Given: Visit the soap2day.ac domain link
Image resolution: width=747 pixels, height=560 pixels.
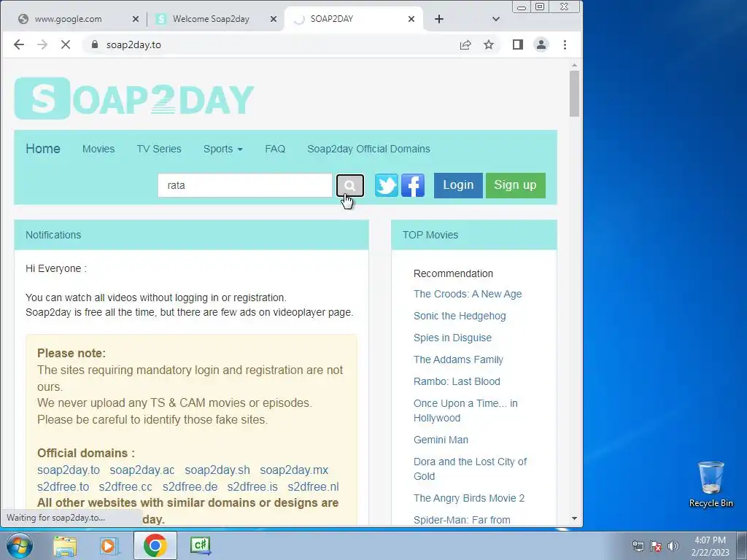Looking at the screenshot, I should (142, 470).
